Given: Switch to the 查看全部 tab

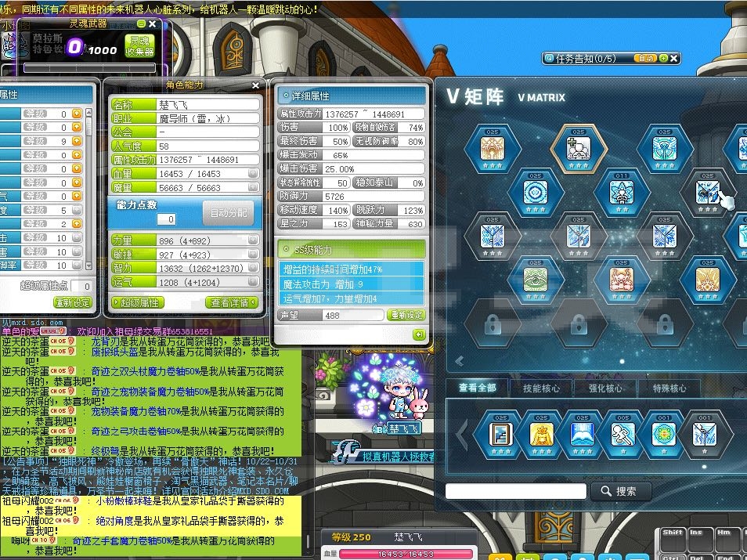Looking at the screenshot, I should click(x=478, y=388).
